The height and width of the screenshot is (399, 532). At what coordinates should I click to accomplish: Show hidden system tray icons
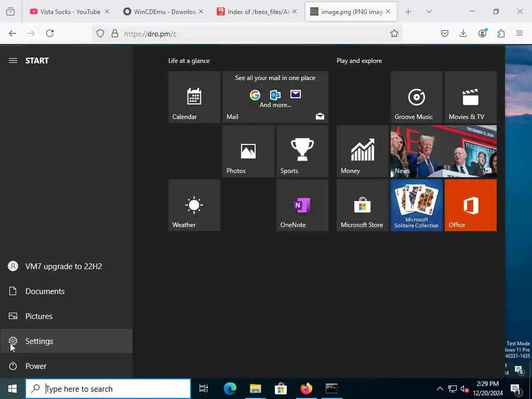(x=440, y=389)
